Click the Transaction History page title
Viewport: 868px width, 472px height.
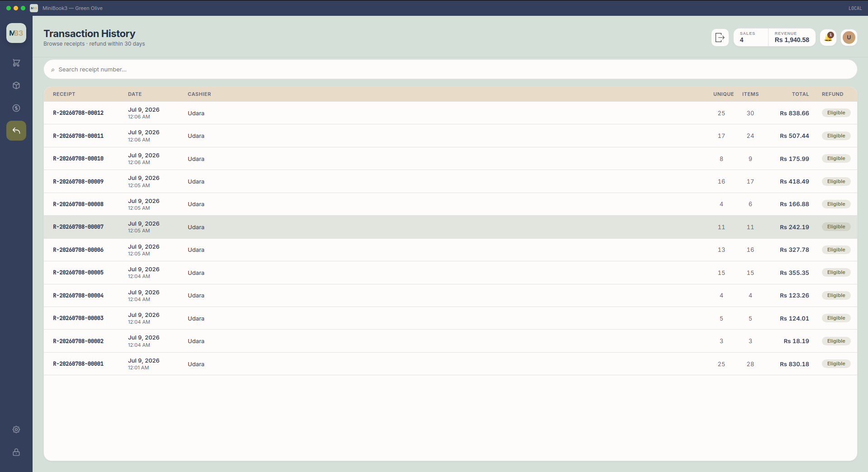point(90,33)
